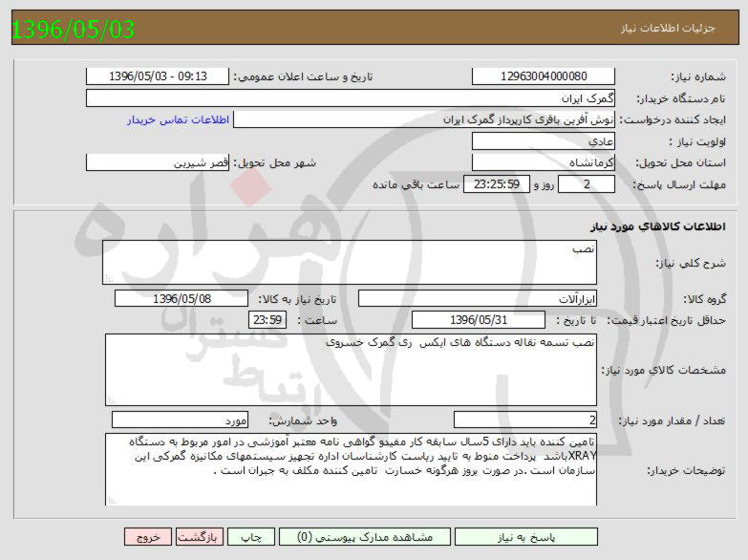Click the remaining time field 23:25:59

pos(497,184)
